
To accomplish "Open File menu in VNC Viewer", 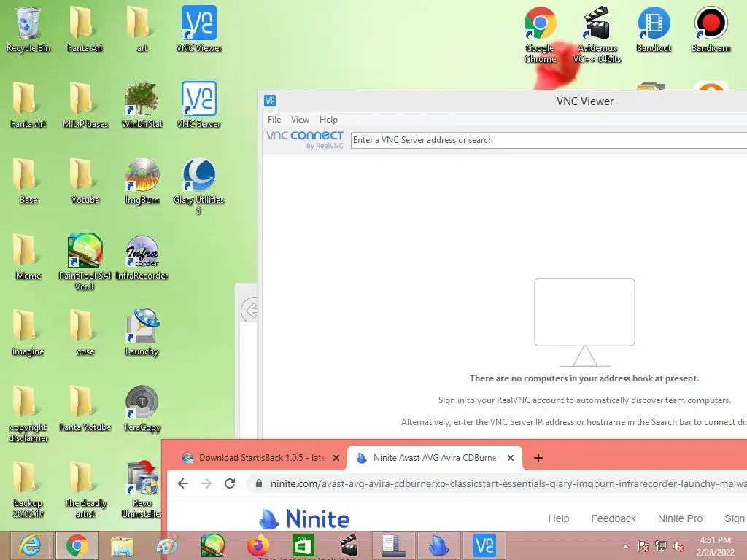I will click(x=274, y=120).
